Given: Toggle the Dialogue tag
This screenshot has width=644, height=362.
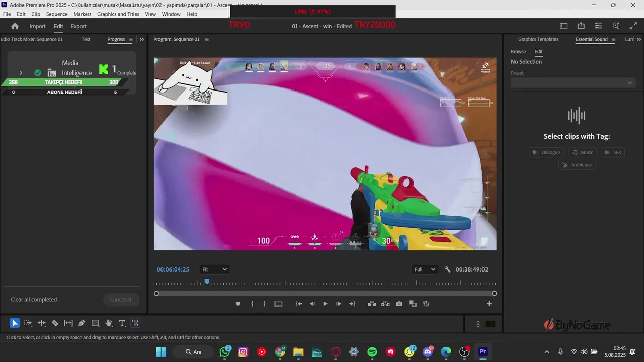Looking at the screenshot, I should tap(546, 152).
